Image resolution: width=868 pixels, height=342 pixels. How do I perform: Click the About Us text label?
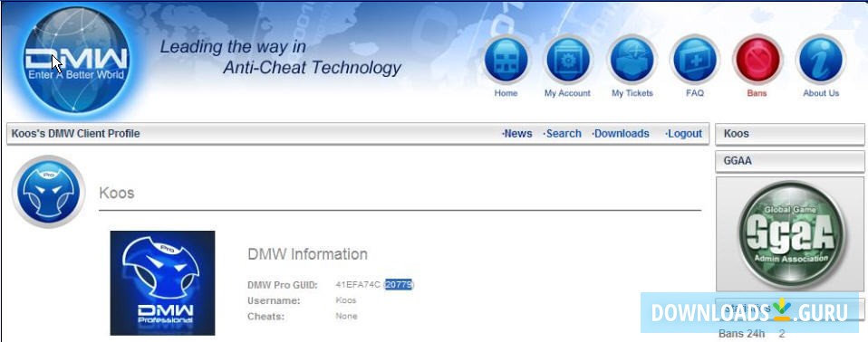click(x=821, y=93)
